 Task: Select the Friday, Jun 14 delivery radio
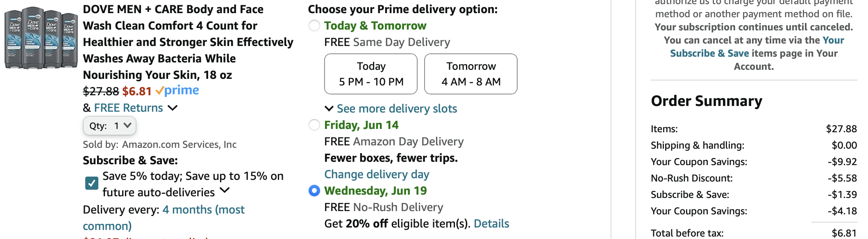click(314, 125)
